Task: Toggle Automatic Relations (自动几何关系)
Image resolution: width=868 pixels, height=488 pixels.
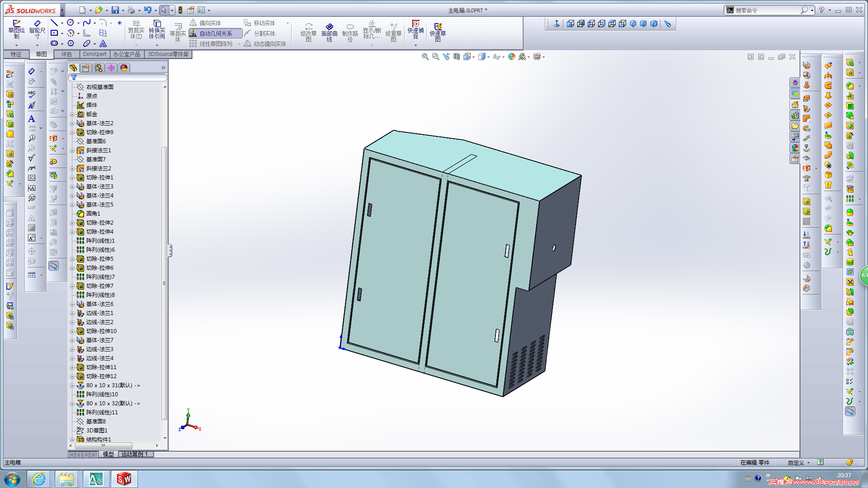Action: [215, 33]
